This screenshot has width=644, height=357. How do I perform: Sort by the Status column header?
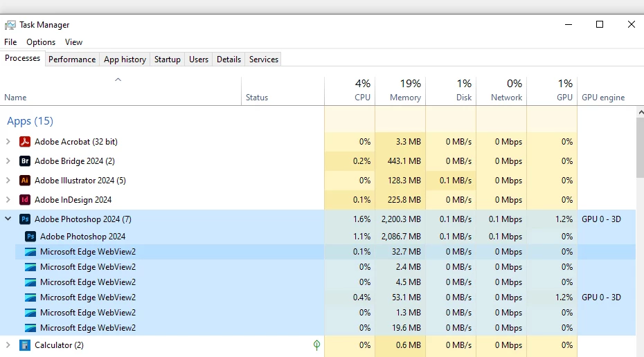click(x=283, y=91)
